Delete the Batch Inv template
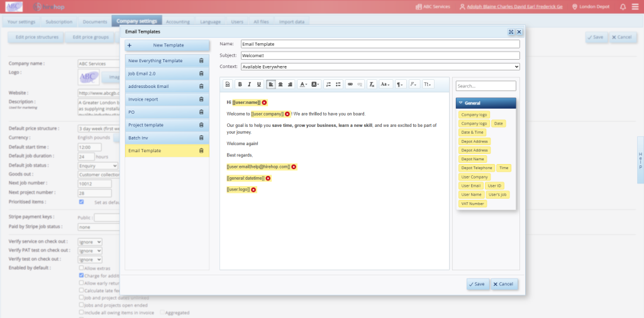Screen dimensions: 644x318 201,138
